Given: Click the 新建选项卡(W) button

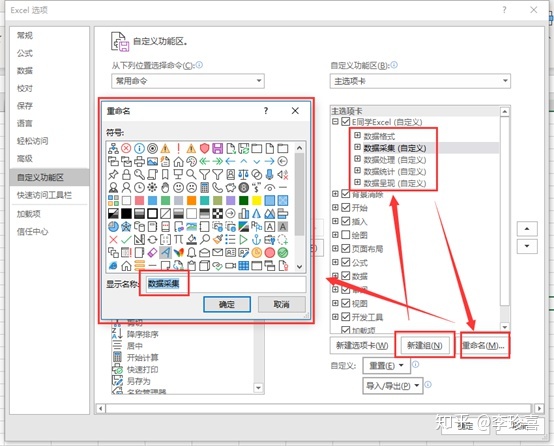Looking at the screenshot, I should 362,345.
